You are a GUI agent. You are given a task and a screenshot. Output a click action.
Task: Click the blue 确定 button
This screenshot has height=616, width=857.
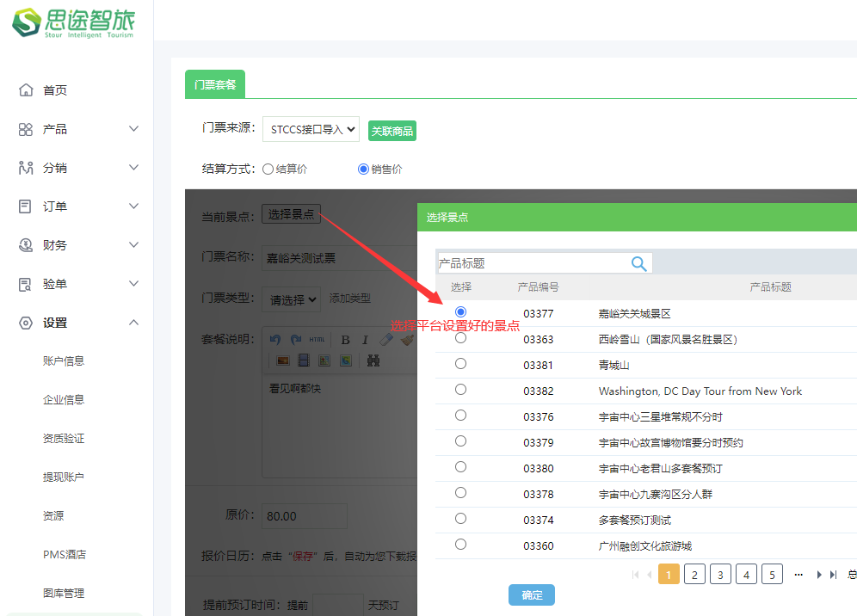click(x=532, y=595)
